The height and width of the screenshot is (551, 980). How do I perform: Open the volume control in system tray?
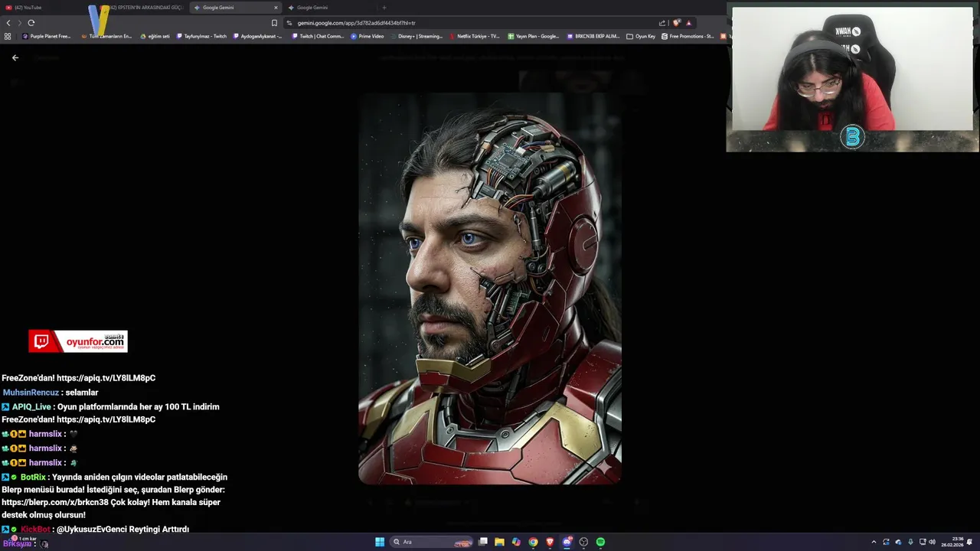tap(932, 542)
